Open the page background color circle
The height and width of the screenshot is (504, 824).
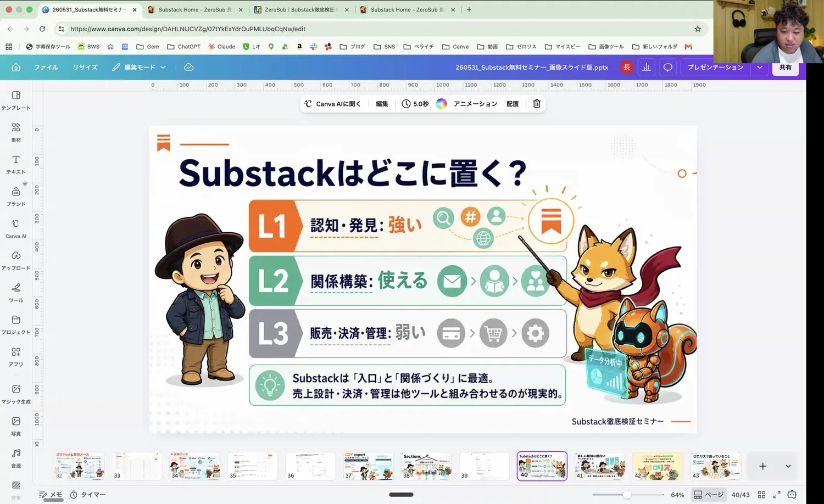(441, 104)
